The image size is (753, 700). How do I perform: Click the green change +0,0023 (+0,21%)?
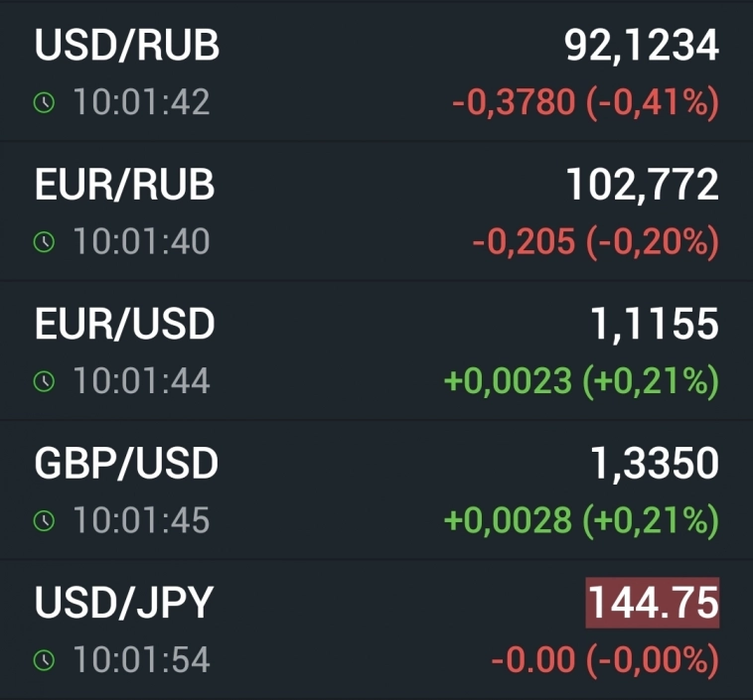click(581, 380)
